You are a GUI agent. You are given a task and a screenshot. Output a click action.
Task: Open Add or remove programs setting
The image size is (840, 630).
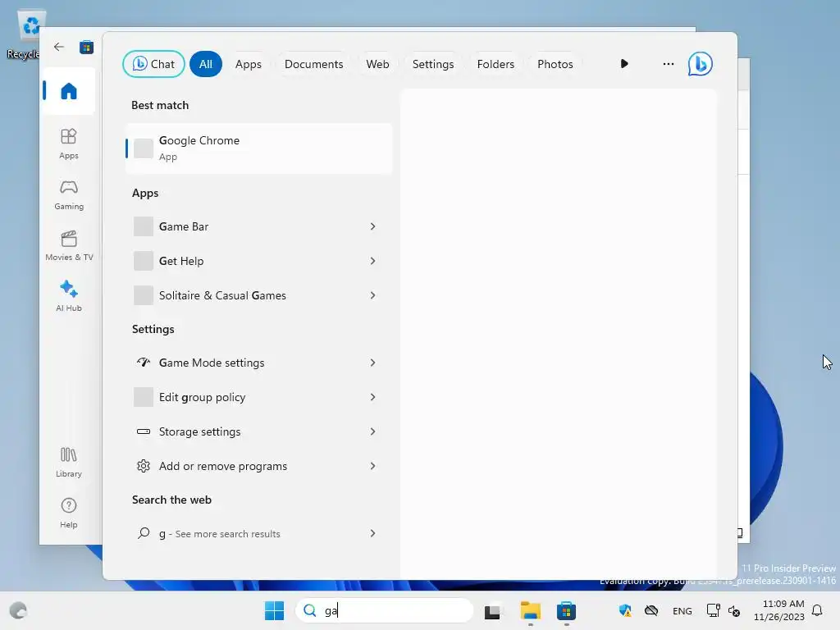(258, 466)
